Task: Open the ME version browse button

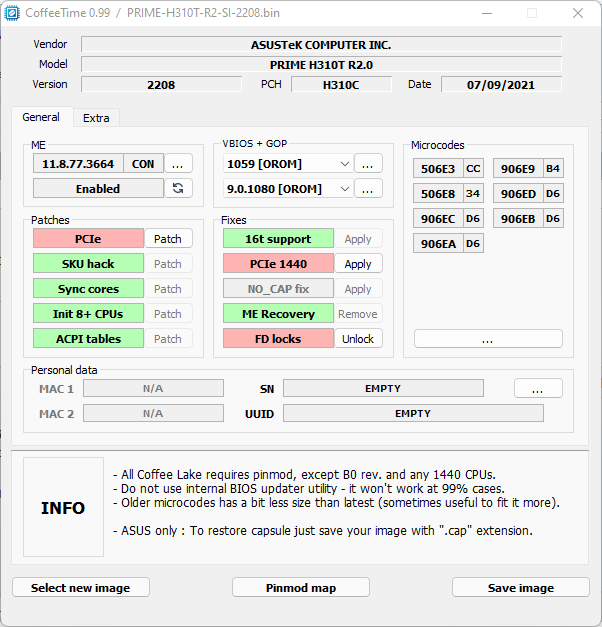Action: pos(178,164)
